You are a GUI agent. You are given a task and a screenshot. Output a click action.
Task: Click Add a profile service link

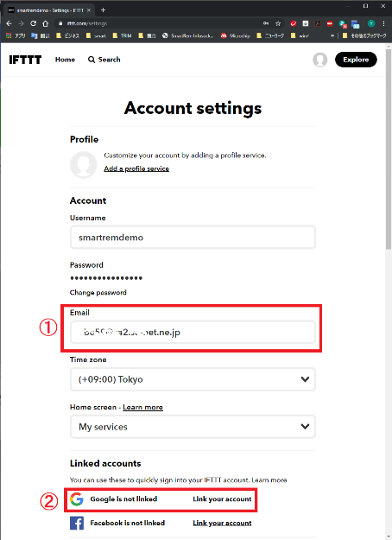click(x=136, y=168)
